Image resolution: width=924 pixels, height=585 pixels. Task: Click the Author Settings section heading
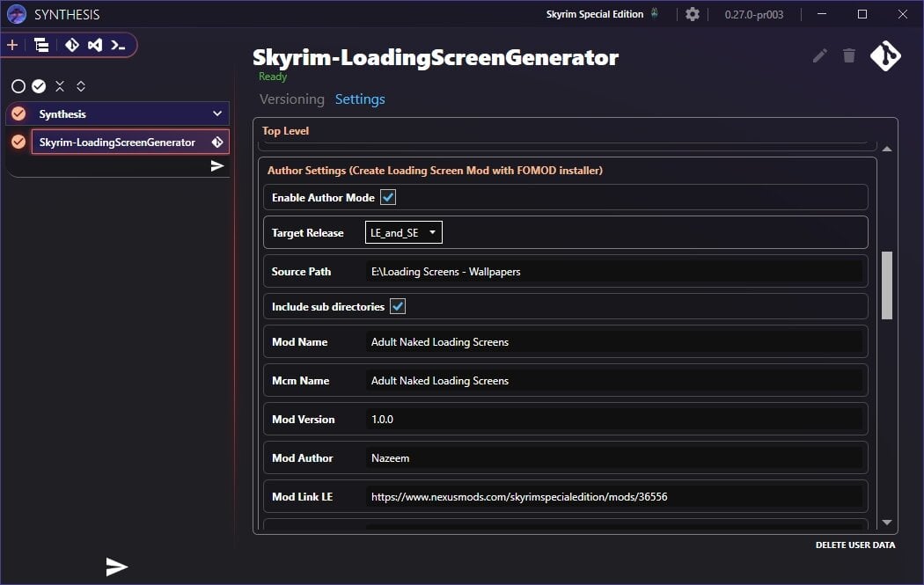(435, 171)
